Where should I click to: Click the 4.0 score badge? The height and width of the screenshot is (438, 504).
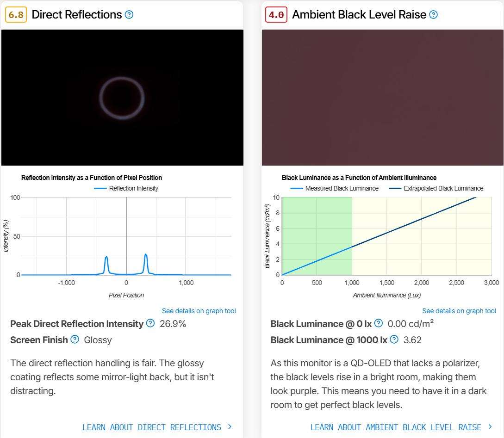coord(276,15)
